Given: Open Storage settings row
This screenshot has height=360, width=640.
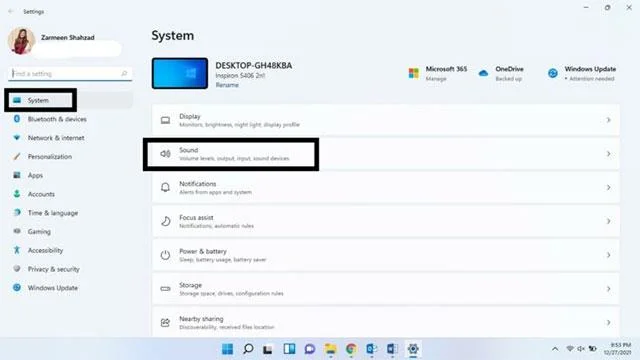Looking at the screenshot, I should coord(386,289).
